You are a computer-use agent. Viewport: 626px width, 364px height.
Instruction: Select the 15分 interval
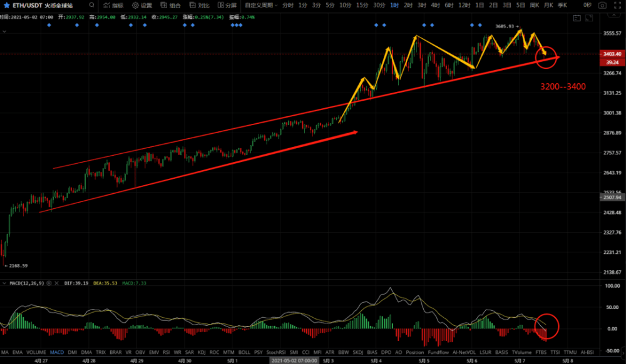click(362, 5)
